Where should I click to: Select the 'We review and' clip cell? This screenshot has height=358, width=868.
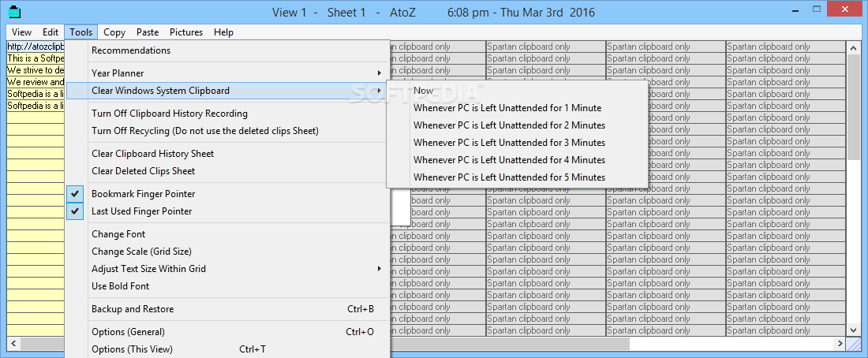[36, 83]
